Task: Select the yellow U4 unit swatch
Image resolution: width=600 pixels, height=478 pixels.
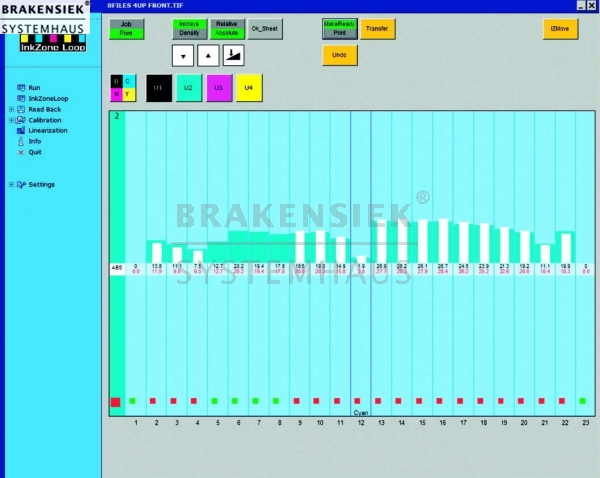Action: (x=249, y=88)
